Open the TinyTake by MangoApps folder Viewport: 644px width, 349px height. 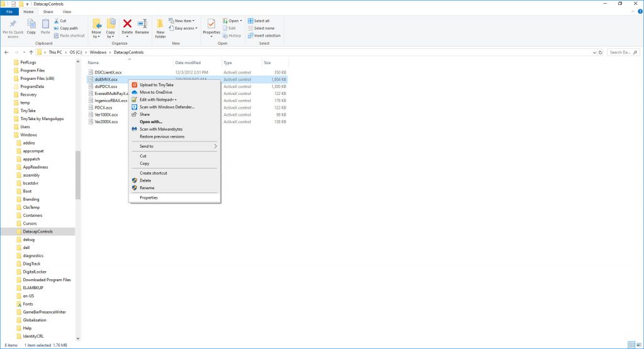click(42, 119)
